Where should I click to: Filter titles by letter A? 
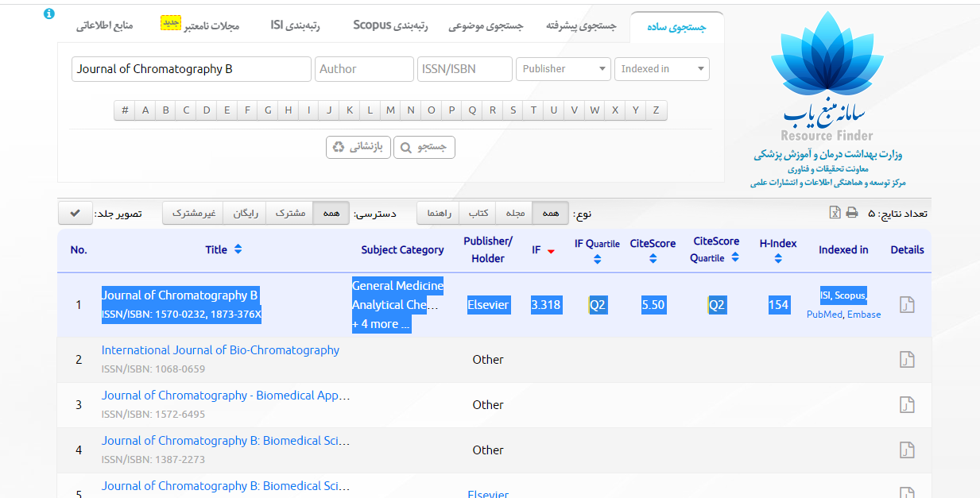pyautogui.click(x=145, y=110)
